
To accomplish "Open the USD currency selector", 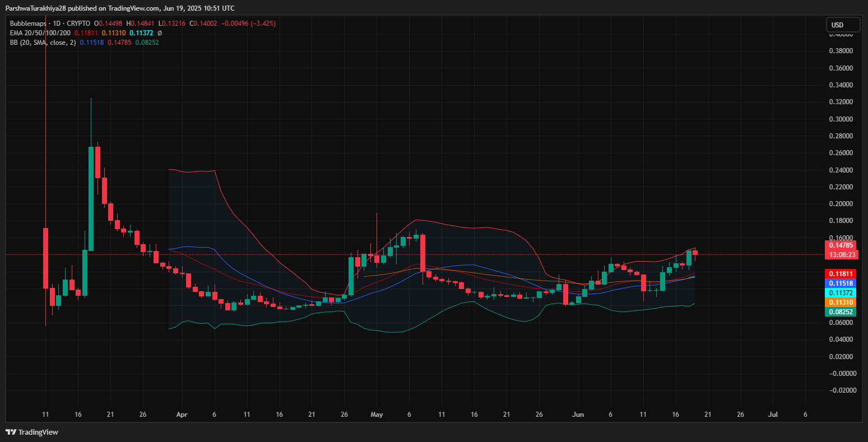I will [843, 24].
